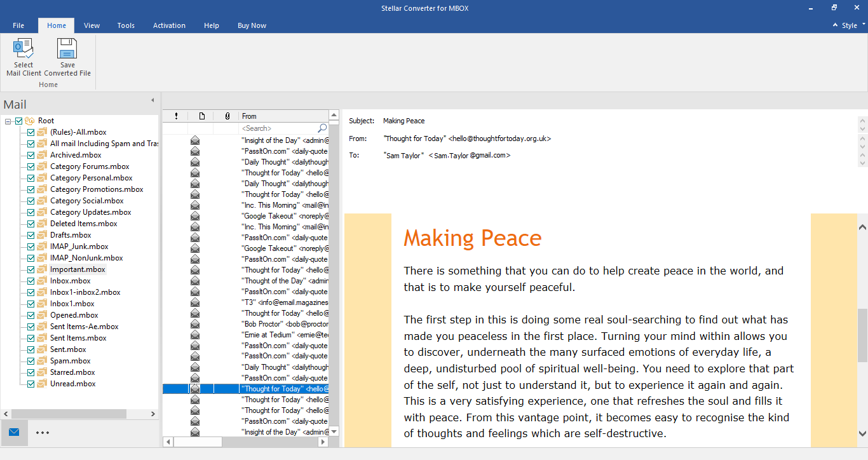Click the mail view icon at bottom left
868x460 pixels.
pyautogui.click(x=14, y=433)
